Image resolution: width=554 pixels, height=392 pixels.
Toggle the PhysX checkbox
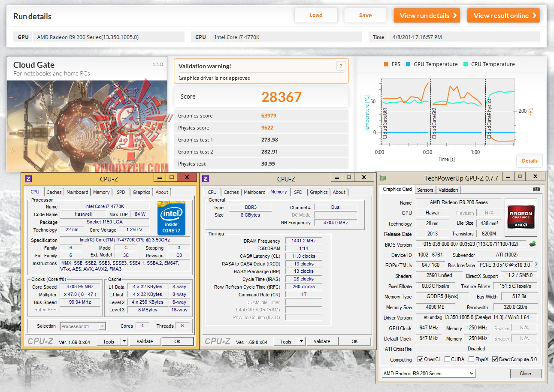(472, 359)
